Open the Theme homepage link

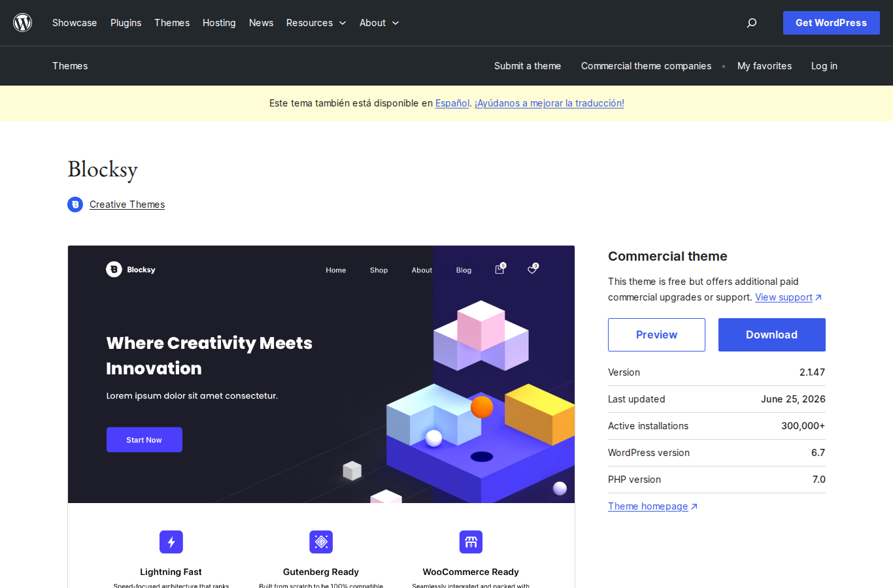(652, 506)
